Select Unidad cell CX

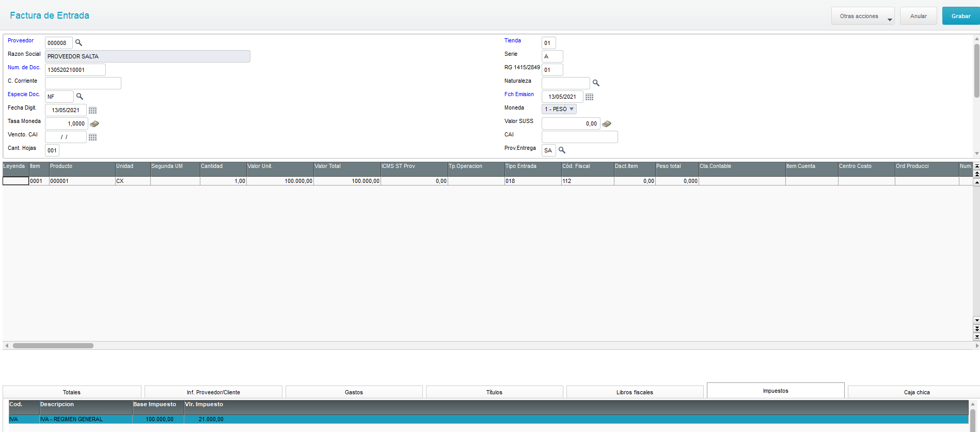tap(133, 181)
